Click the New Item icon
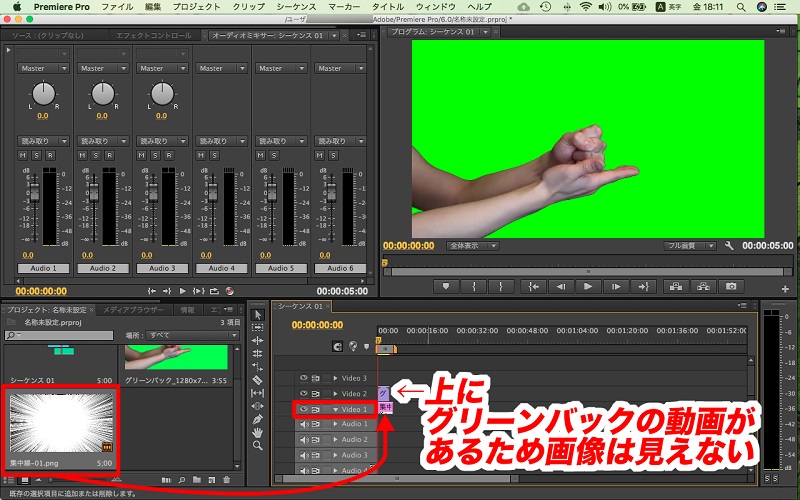 (x=212, y=480)
